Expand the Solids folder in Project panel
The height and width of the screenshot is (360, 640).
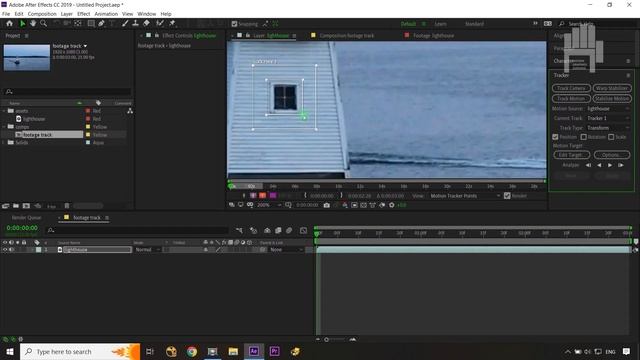(4, 142)
